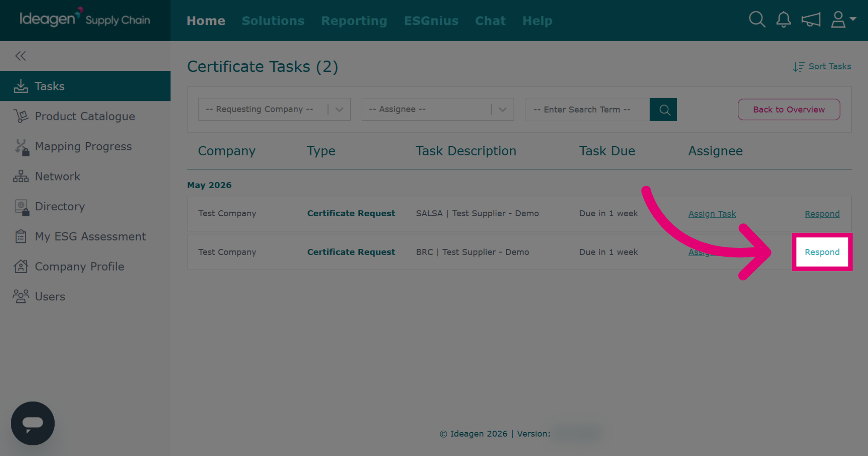The image size is (868, 456).
Task: Click the Product Catalogue trolley icon
Action: point(21,116)
